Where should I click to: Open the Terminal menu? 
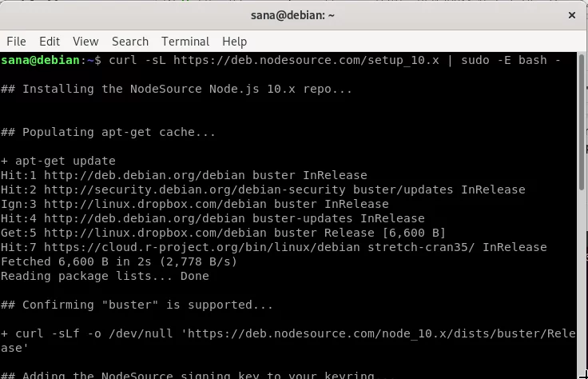pos(185,42)
